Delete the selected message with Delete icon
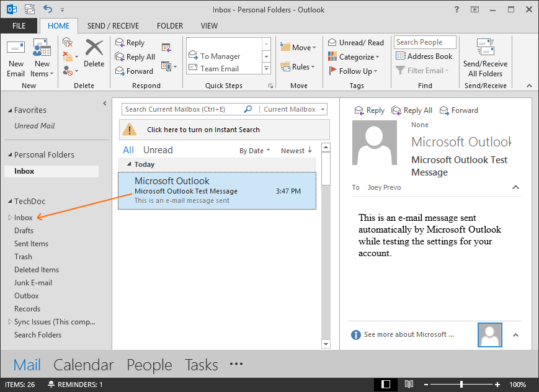 [x=94, y=48]
